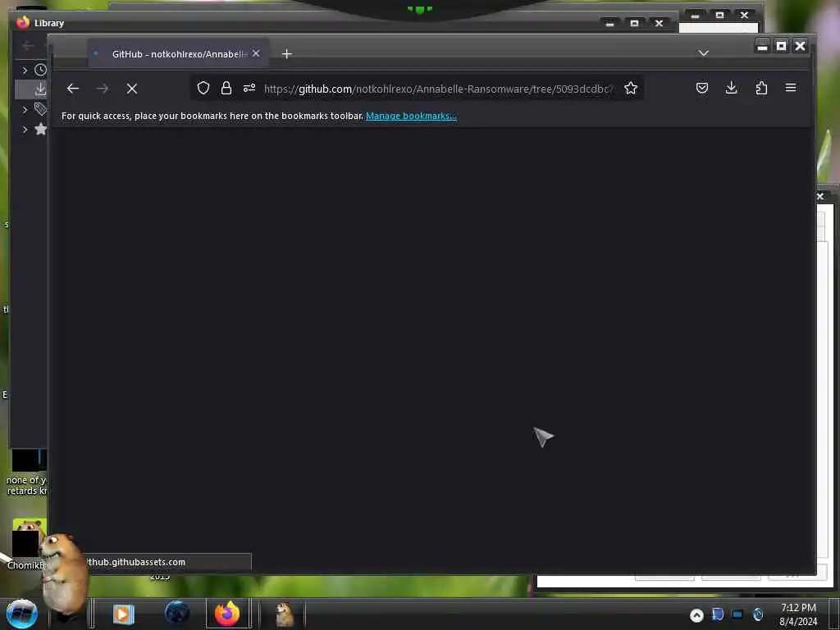Expand All Bookmarks star in Library
This screenshot has height=630, width=840.
pyautogui.click(x=25, y=129)
